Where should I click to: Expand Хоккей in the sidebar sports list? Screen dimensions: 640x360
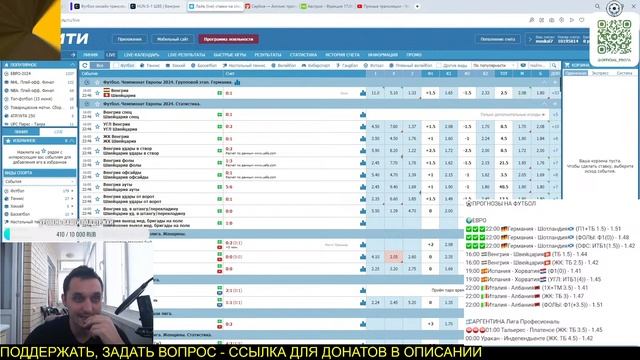(x=73, y=206)
